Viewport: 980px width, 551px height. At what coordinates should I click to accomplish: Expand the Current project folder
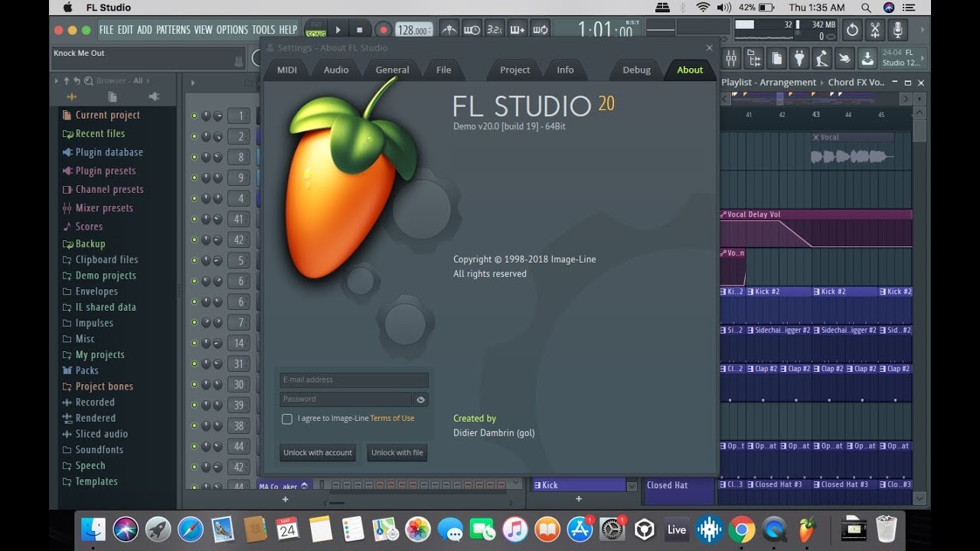pos(101,115)
